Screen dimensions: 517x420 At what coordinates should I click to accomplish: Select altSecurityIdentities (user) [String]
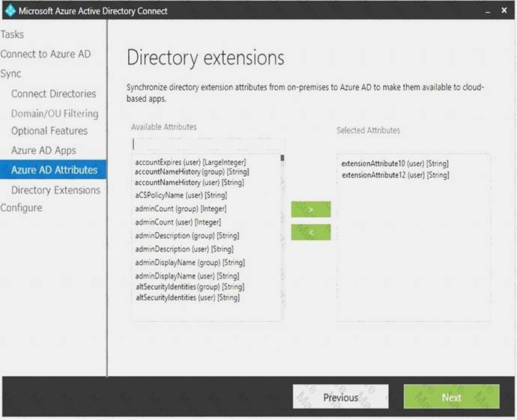187,297
